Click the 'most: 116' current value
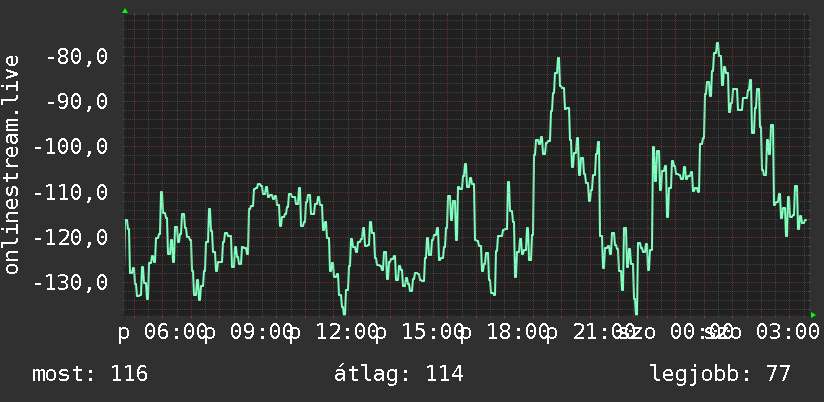Image resolution: width=824 pixels, height=402 pixels. pyautogui.click(x=90, y=374)
